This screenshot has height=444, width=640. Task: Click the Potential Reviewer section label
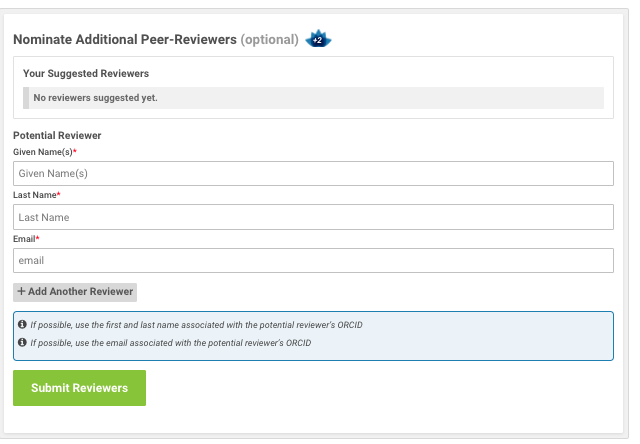57,135
